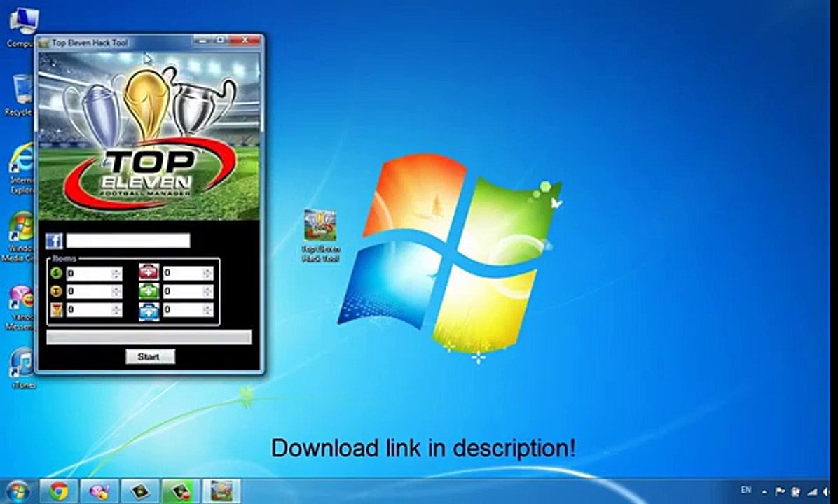Click spinner arrows of blue kit field

(207, 309)
